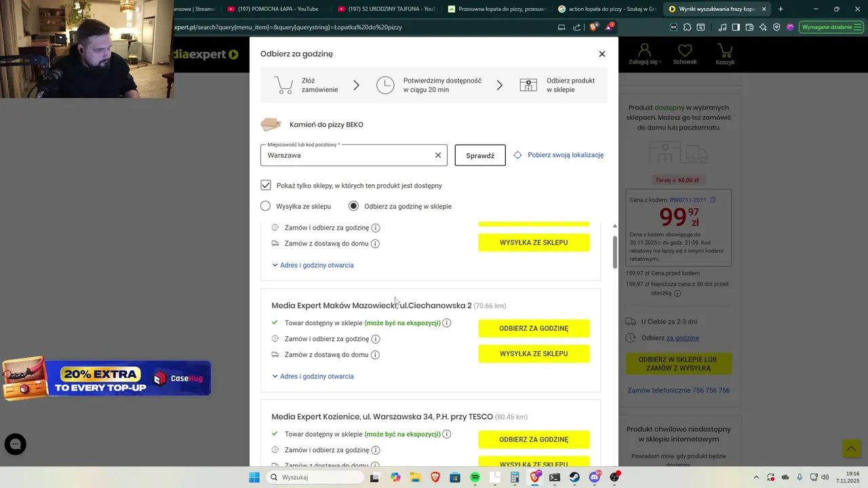The image size is (868, 488).
Task: Click Wymagane działanie button
Action: [x=831, y=27]
